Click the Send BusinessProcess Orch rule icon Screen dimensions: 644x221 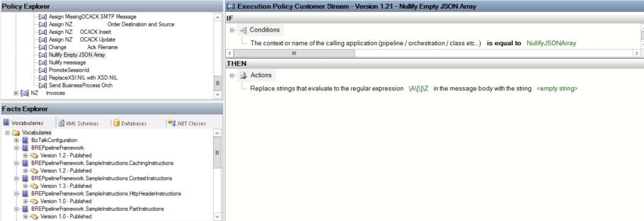tap(43, 85)
